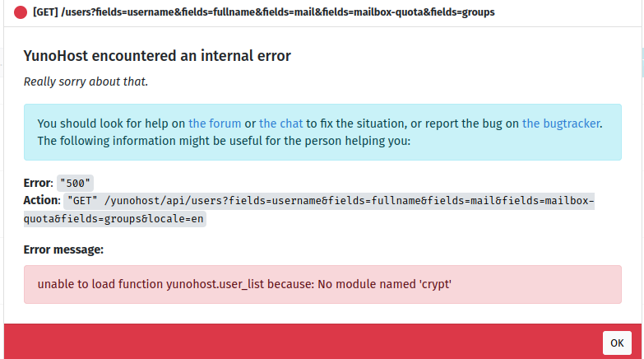Open the chat support link

[x=280, y=124]
